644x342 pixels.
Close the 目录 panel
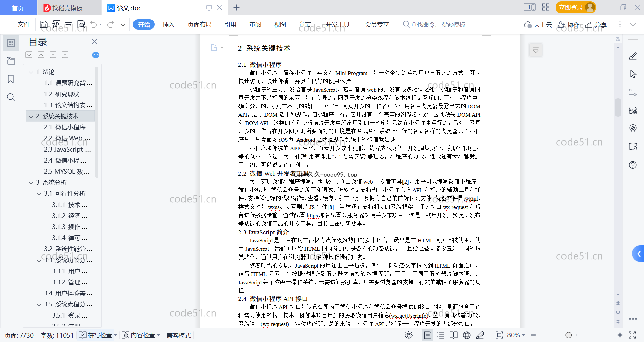pos(94,41)
